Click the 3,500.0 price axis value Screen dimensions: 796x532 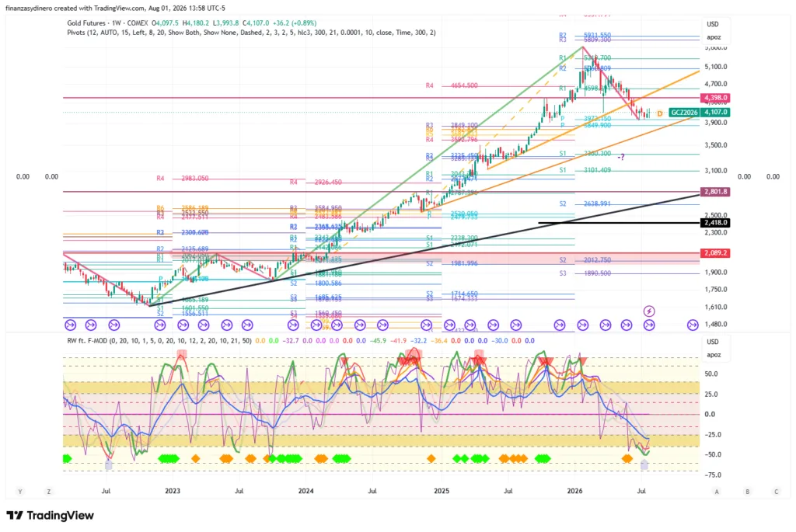pos(716,145)
